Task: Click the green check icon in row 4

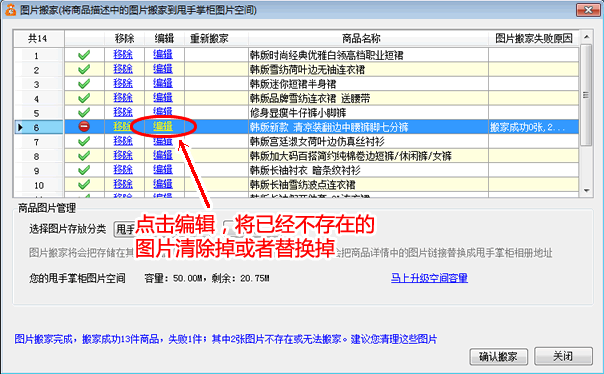Action: [x=84, y=98]
